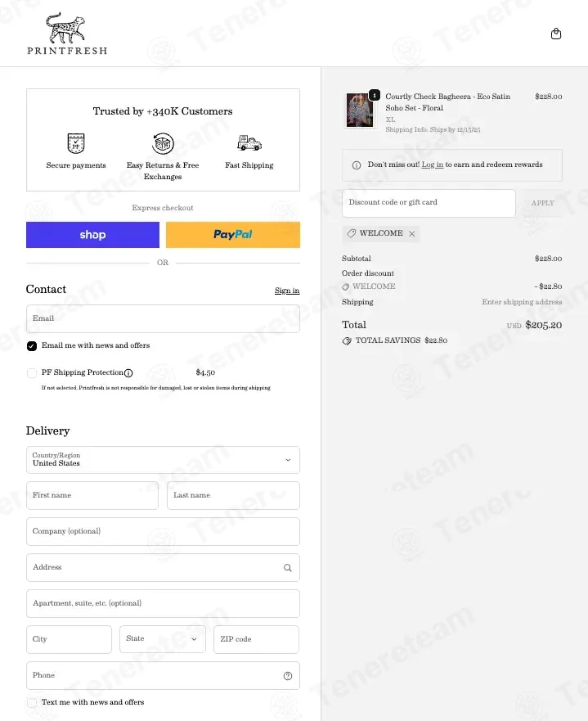
Task: Uncheck Email me with news and offers
Action: pyautogui.click(x=32, y=346)
